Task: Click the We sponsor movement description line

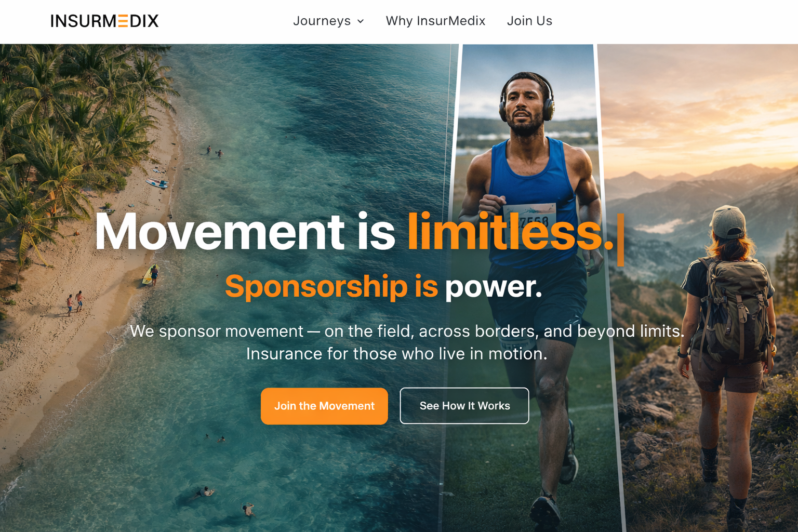Action: (407, 331)
